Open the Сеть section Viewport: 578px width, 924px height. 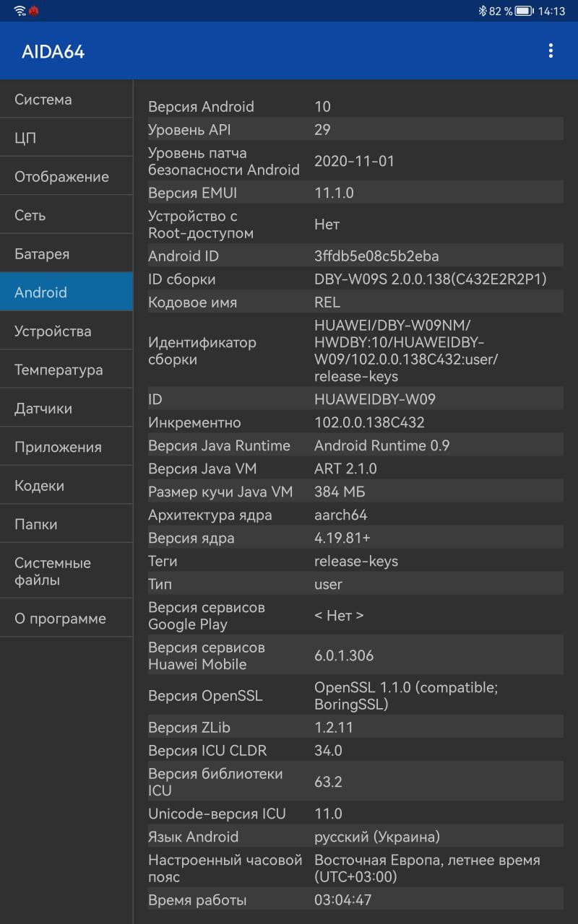click(66, 215)
